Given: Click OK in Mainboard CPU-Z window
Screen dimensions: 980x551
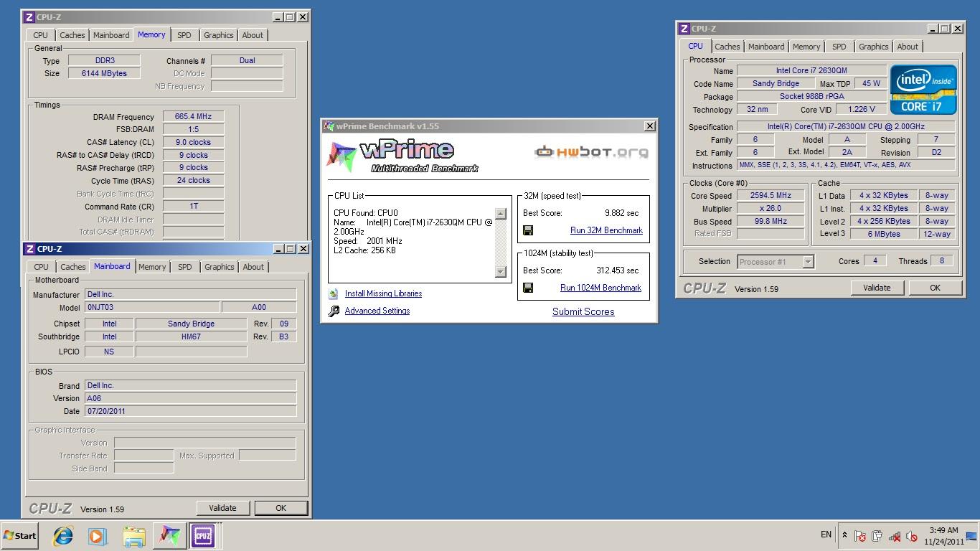Looking at the screenshot, I should (x=281, y=508).
